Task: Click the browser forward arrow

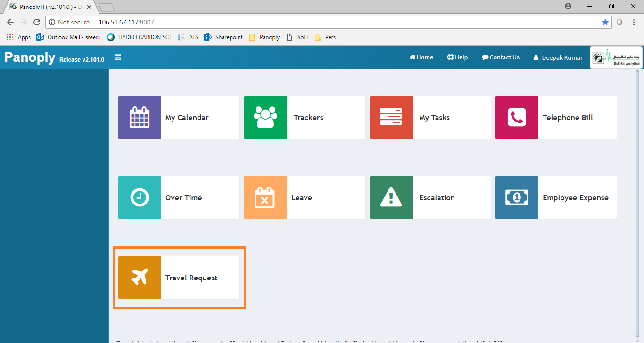Action: 24,22
